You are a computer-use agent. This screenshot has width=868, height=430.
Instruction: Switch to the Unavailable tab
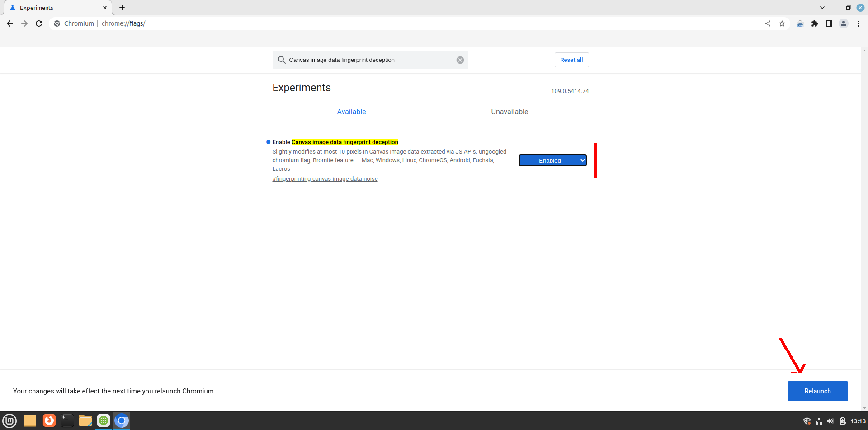pos(509,112)
